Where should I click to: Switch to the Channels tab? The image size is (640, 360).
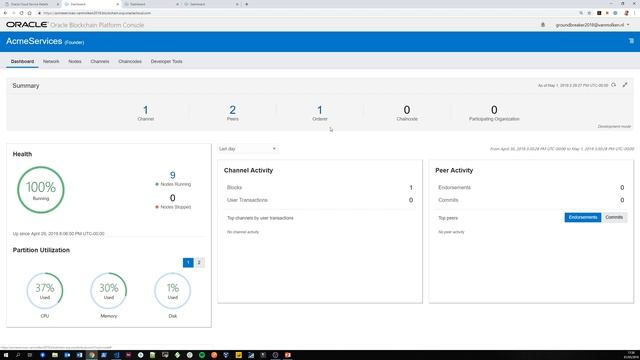coord(100,61)
